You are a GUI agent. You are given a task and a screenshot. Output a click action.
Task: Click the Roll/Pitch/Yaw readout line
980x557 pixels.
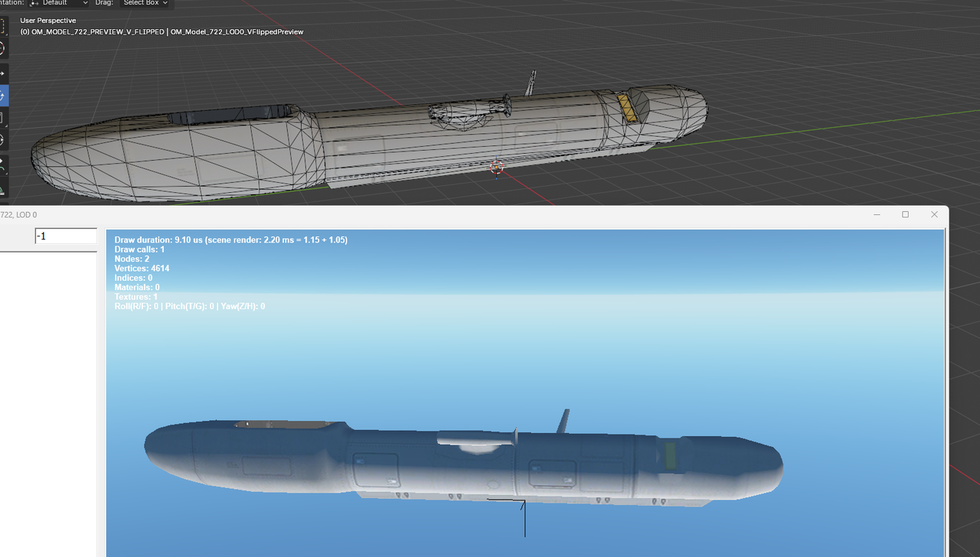190,306
